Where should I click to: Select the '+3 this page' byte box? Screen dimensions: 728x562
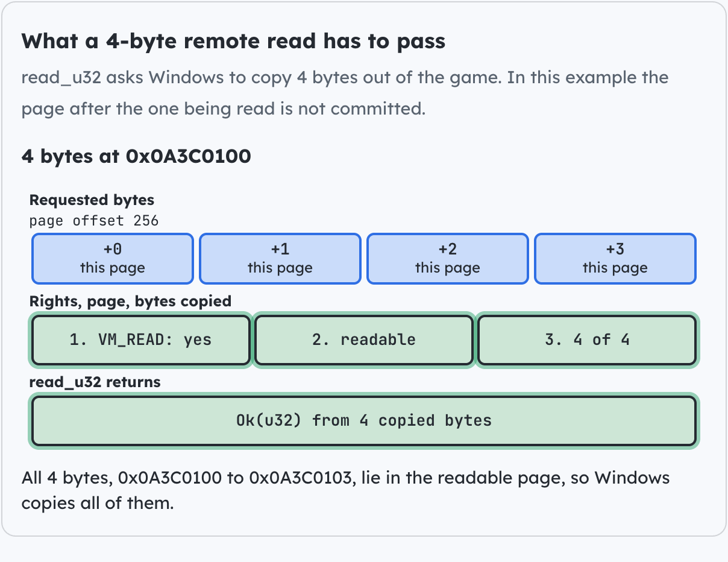coord(615,259)
